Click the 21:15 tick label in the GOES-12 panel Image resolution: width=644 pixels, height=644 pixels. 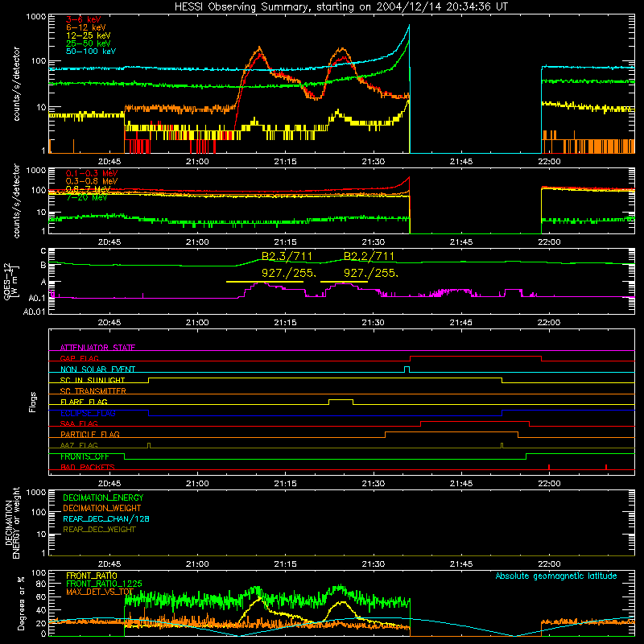pos(285,323)
